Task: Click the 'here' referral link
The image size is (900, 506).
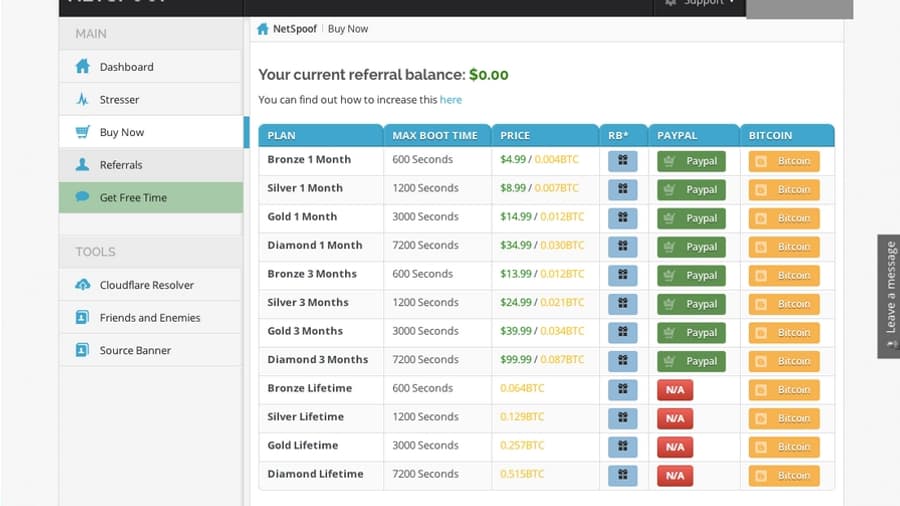Action: (x=451, y=99)
